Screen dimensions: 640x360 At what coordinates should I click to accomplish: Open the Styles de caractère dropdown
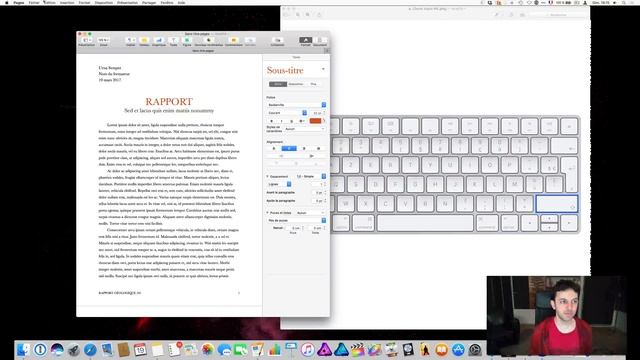tap(304, 129)
